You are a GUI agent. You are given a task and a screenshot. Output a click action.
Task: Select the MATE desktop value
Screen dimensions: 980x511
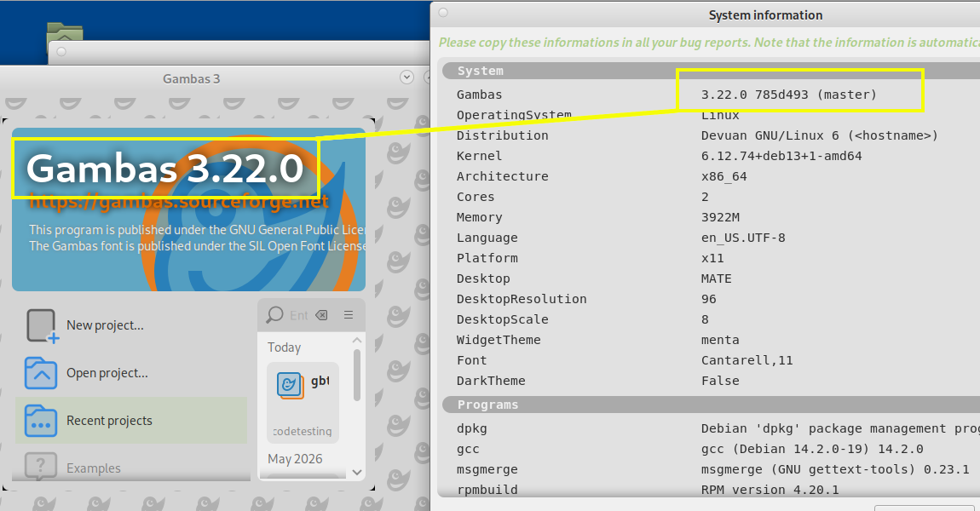coord(716,278)
